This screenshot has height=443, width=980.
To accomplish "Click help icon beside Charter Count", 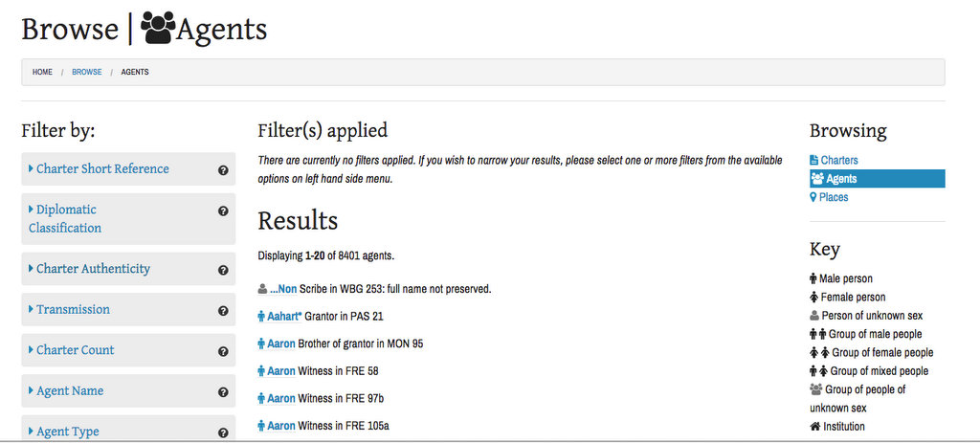I will pos(223,352).
